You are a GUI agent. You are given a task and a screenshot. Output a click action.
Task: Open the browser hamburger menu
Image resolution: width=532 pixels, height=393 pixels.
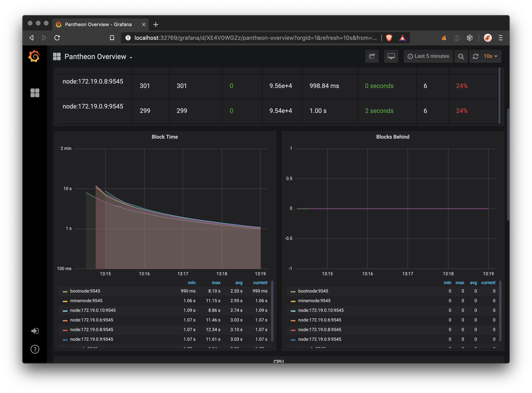pyautogui.click(x=500, y=38)
